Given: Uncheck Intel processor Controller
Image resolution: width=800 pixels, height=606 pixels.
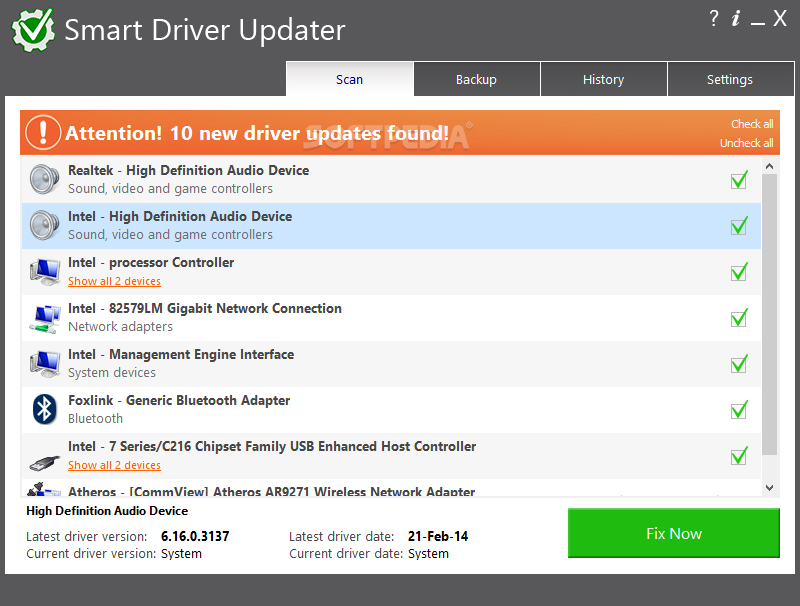Looking at the screenshot, I should point(739,271).
